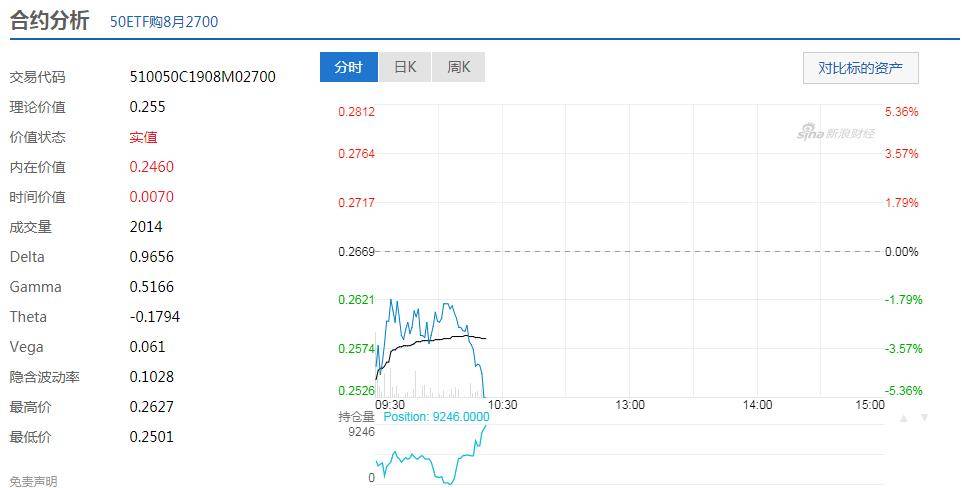Screen dimensions: 962x488
Task: Open the 免责声明 link
Action: pos(34,481)
